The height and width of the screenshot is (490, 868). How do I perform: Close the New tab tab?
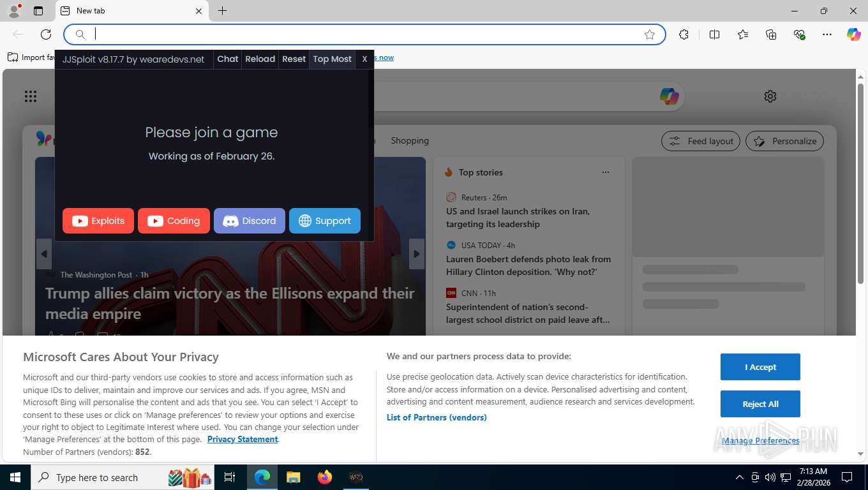click(198, 11)
